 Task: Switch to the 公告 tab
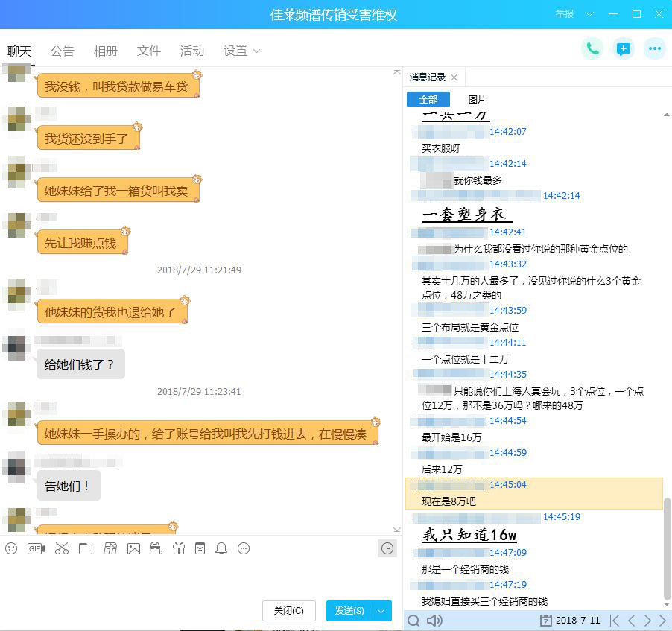click(63, 51)
